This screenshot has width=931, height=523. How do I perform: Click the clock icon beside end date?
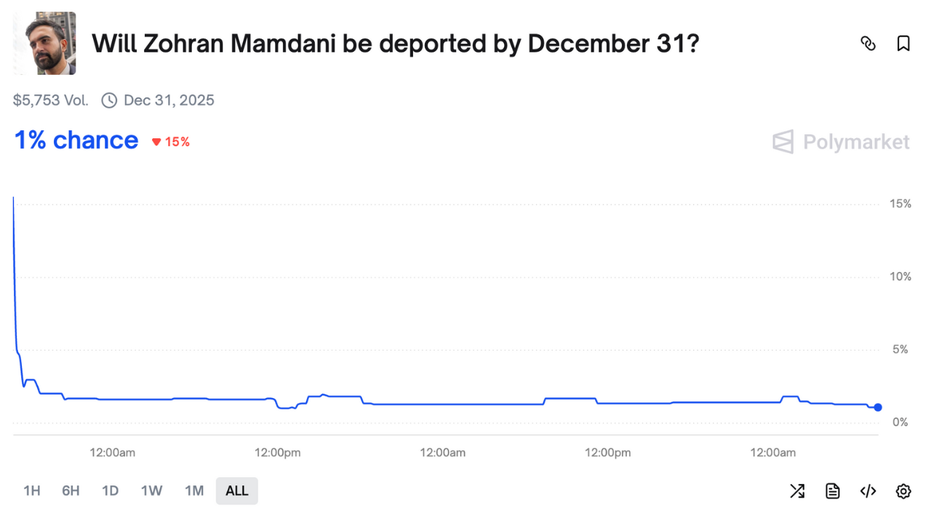pyautogui.click(x=109, y=100)
